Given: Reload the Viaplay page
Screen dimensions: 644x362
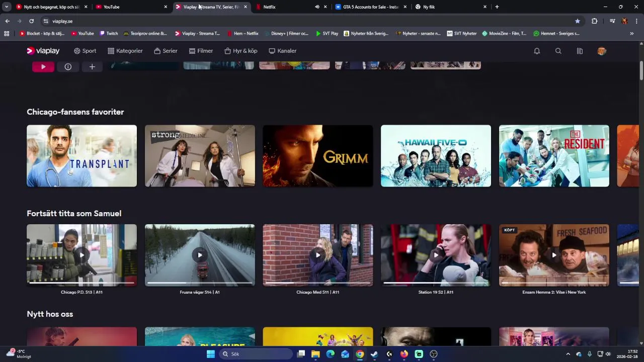Looking at the screenshot, I should [31, 21].
